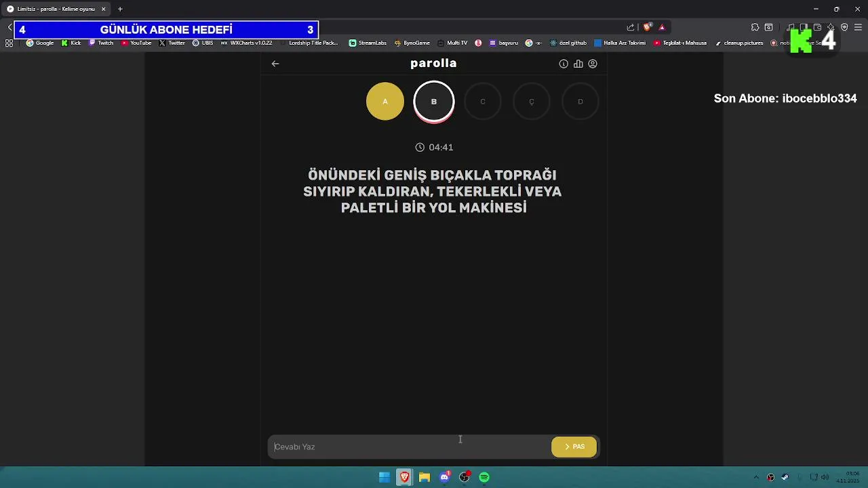Open the Twitter bookmark
This screenshot has width=868, height=488.
172,43
